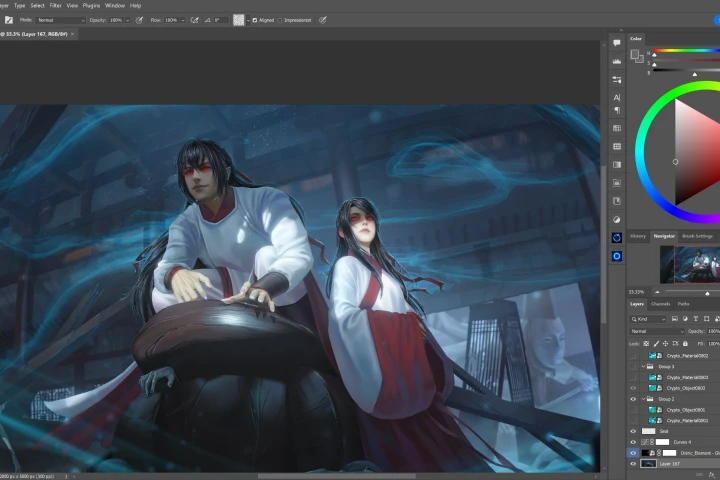This screenshot has height=480, width=720.
Task: Toggle visibility of Orinic_Element layer
Action: coord(633,453)
